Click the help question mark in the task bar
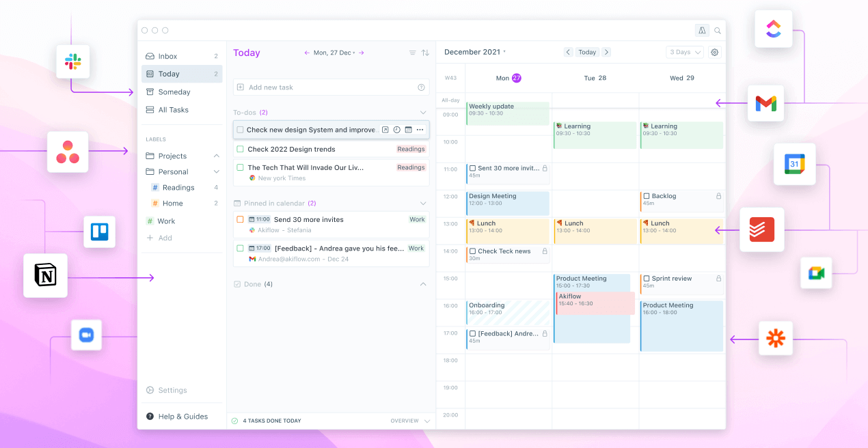The image size is (868, 448). (x=421, y=87)
